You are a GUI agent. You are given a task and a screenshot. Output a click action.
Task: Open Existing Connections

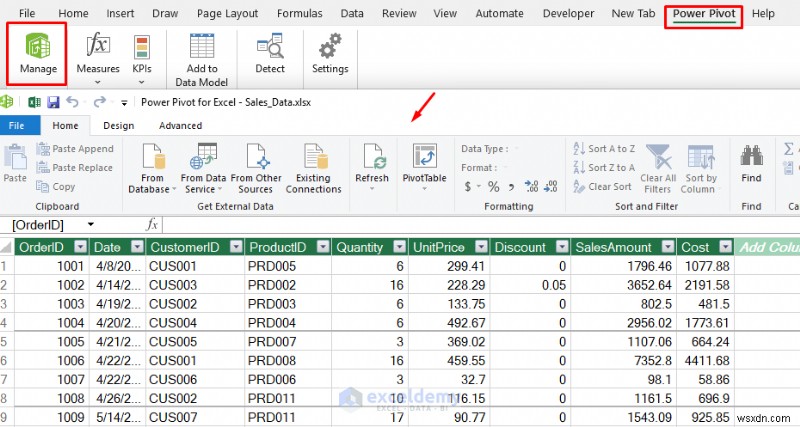coord(313,168)
